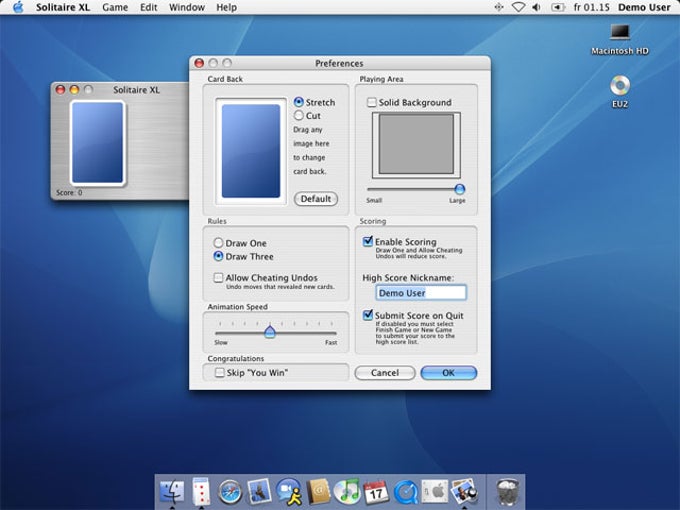Screen dimensions: 680x510
Task: Open the Window menu
Action: pyautogui.click(x=187, y=7)
